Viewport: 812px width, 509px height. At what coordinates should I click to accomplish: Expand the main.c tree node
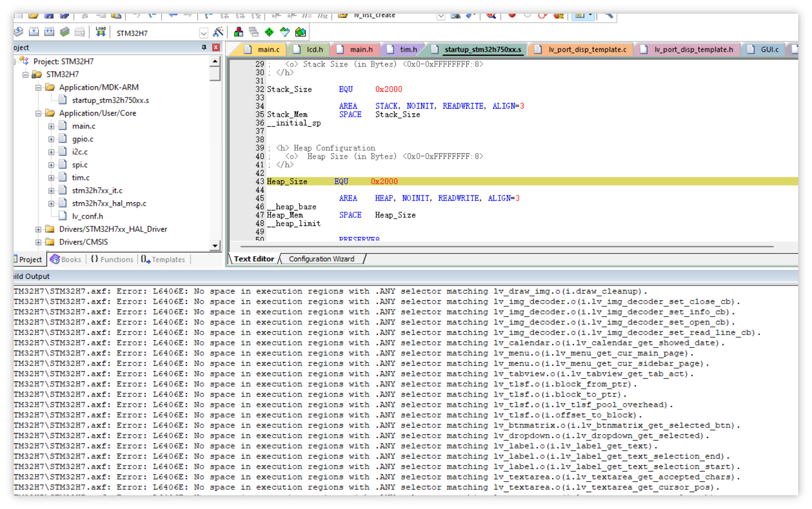pyautogui.click(x=51, y=126)
